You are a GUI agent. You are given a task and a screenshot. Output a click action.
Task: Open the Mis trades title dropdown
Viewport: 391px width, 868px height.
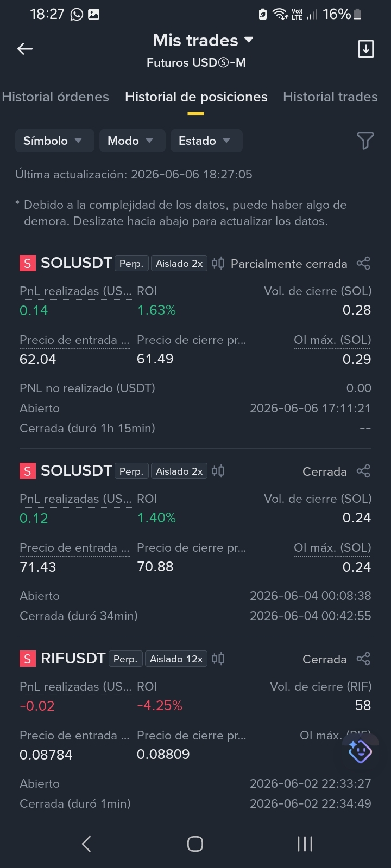(203, 40)
